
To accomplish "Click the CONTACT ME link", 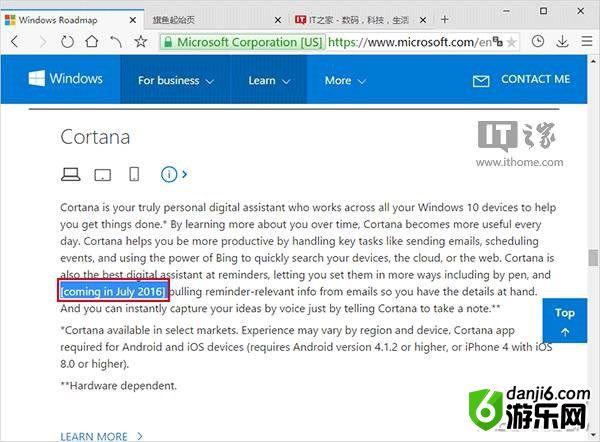I will (535, 79).
